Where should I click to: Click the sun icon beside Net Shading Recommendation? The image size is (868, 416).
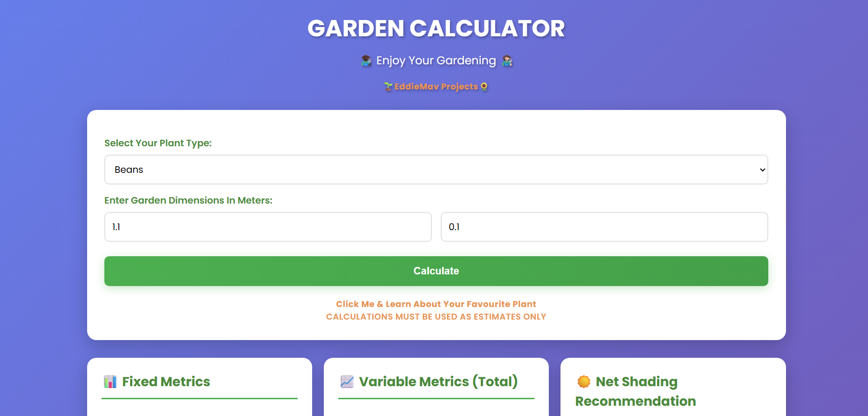pyautogui.click(x=583, y=382)
